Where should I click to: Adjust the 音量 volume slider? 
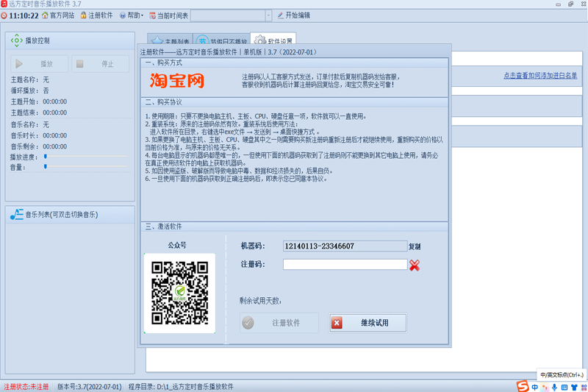(85, 166)
